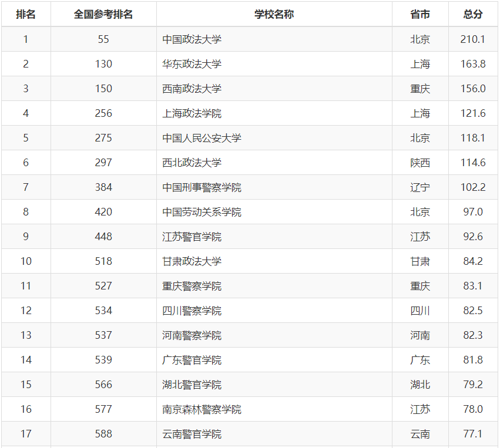Click national rank 539 cell

103,360
